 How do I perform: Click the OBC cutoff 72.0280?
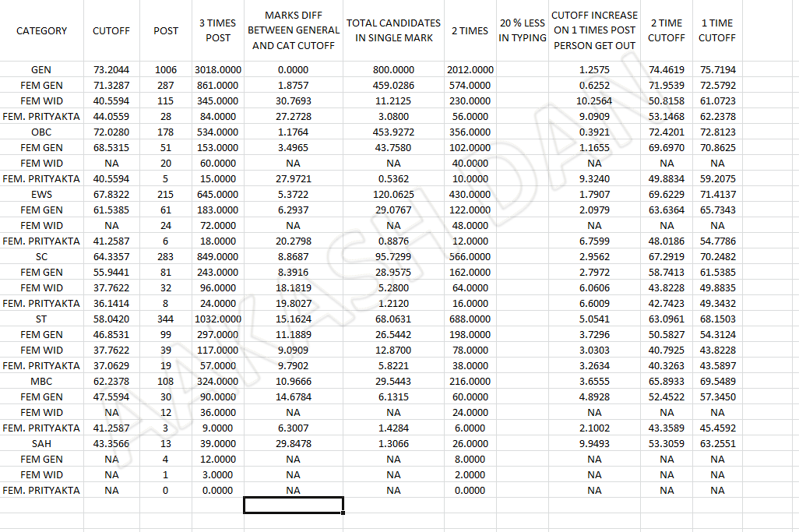click(111, 132)
